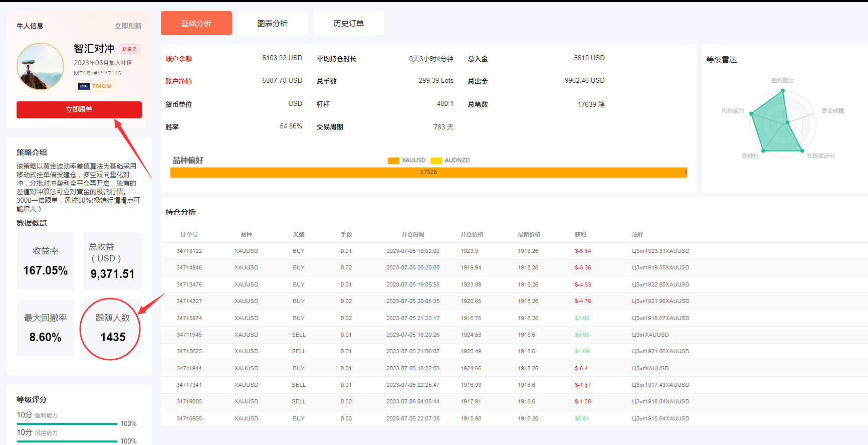Image resolution: width=868 pixels, height=445 pixels.
Task: Click the 2023年06月加入社区 join date text
Action: point(103,63)
